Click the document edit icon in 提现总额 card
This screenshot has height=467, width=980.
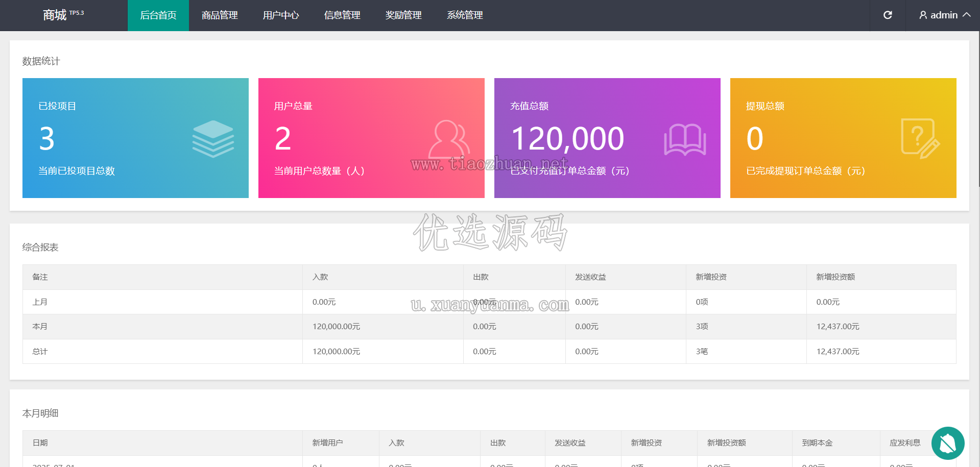pyautogui.click(x=921, y=139)
